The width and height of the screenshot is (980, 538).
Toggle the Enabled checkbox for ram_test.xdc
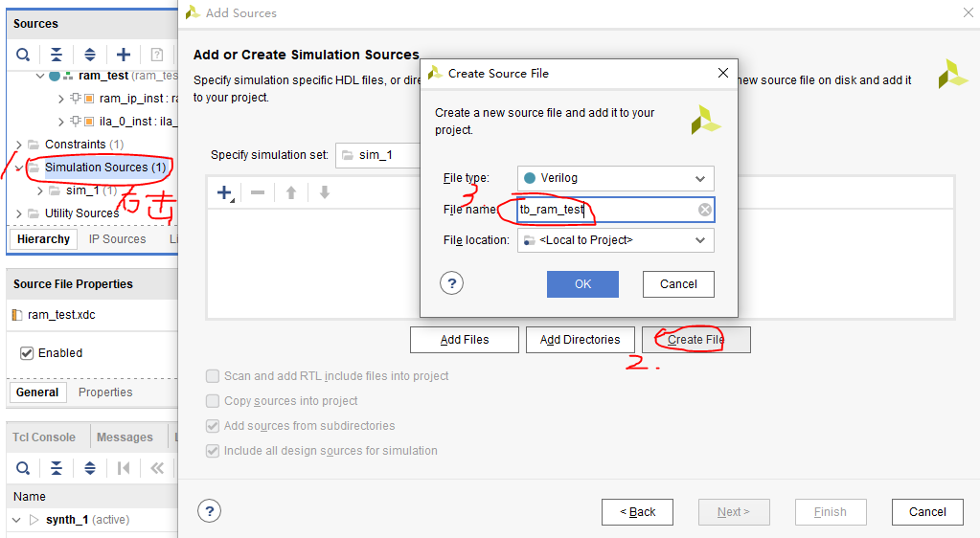[x=27, y=353]
